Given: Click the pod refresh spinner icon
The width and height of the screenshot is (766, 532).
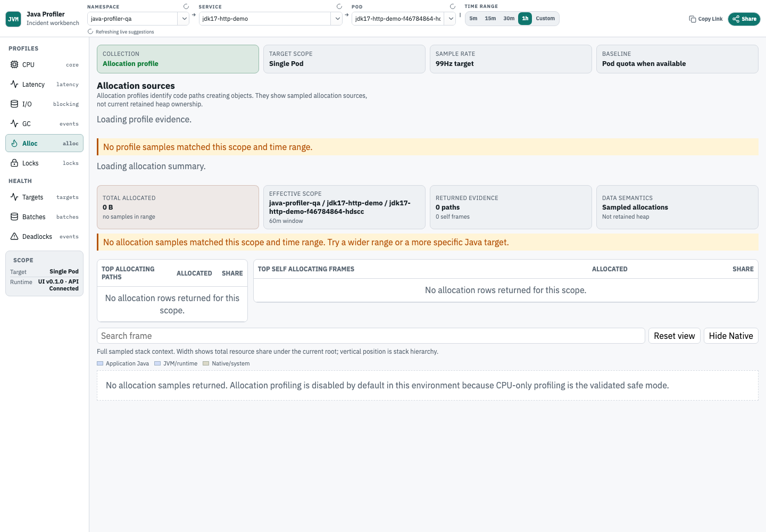Looking at the screenshot, I should point(453,6).
